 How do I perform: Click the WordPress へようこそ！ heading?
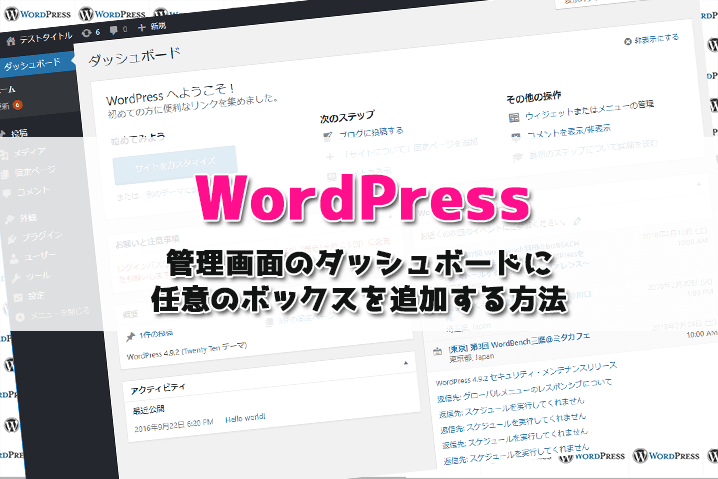pyautogui.click(x=170, y=93)
